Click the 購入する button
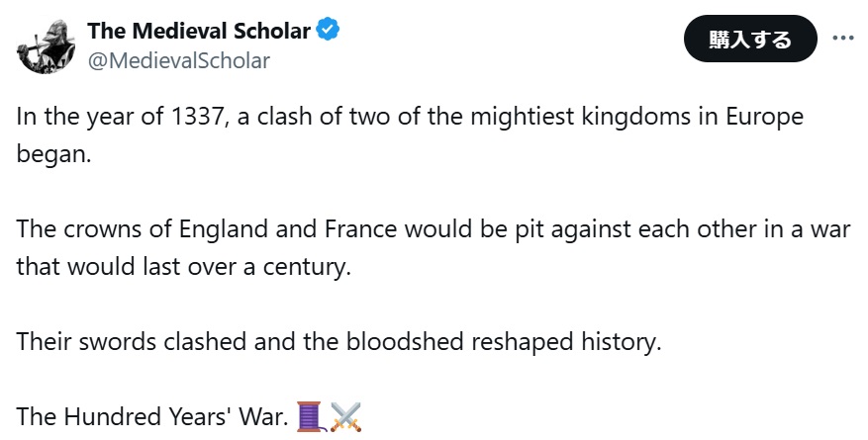This screenshot has height=440, width=868. tap(750, 39)
